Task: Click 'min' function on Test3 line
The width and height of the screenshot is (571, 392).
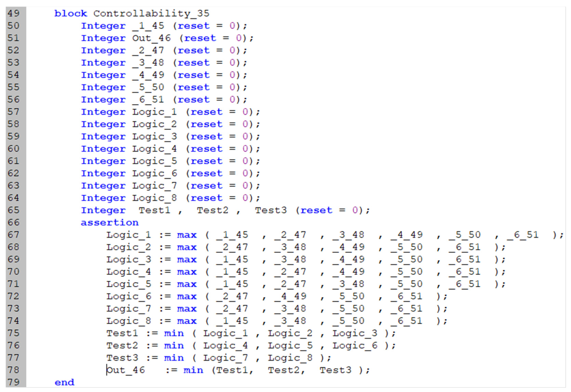Action: point(174,358)
